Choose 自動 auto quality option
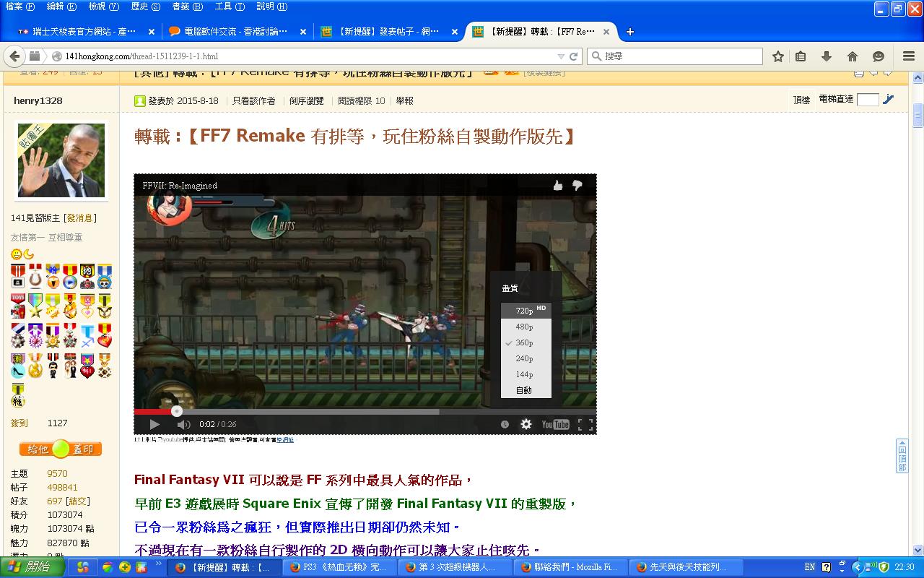This screenshot has height=578, width=924. 524,390
